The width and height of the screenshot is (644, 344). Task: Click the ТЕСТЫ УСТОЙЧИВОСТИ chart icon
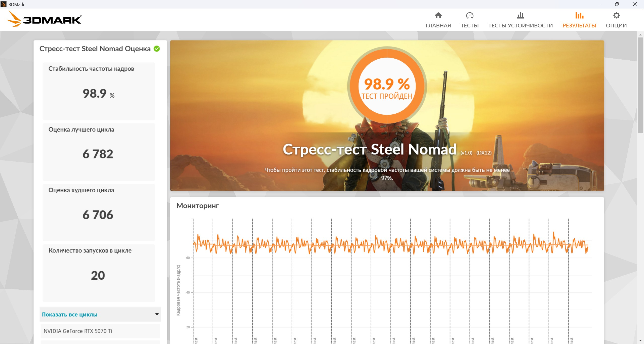click(520, 15)
